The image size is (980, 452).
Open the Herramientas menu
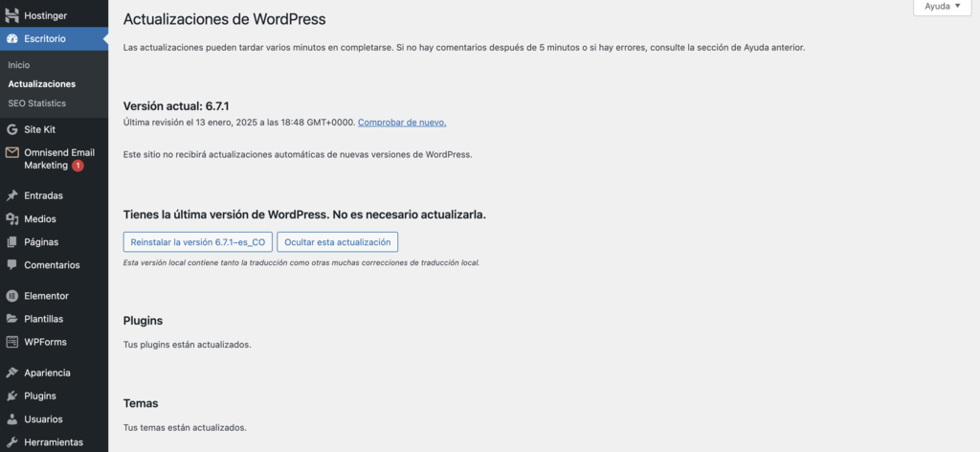54,442
